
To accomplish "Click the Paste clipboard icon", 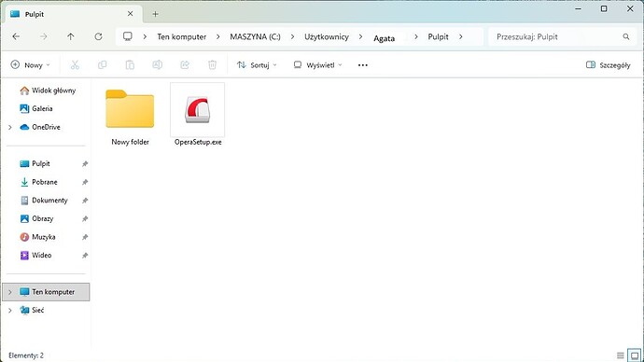I will pyautogui.click(x=130, y=65).
